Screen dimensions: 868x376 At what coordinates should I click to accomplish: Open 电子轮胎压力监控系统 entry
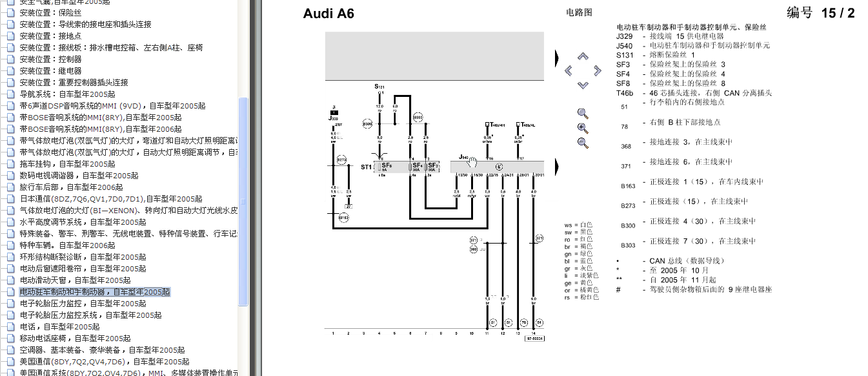[90, 315]
